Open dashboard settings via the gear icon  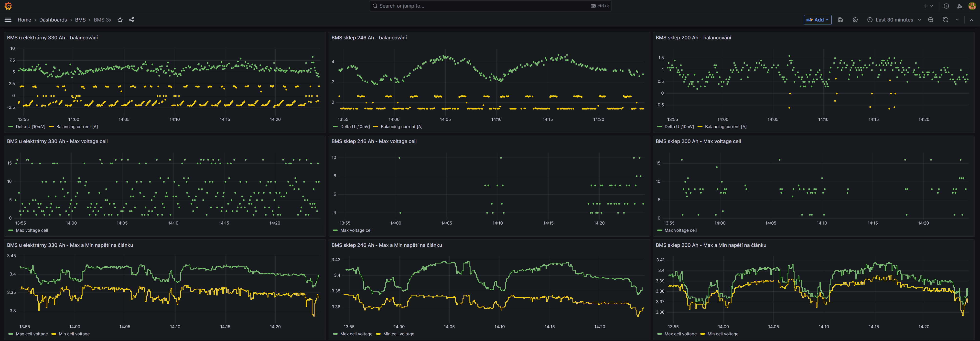tap(855, 20)
